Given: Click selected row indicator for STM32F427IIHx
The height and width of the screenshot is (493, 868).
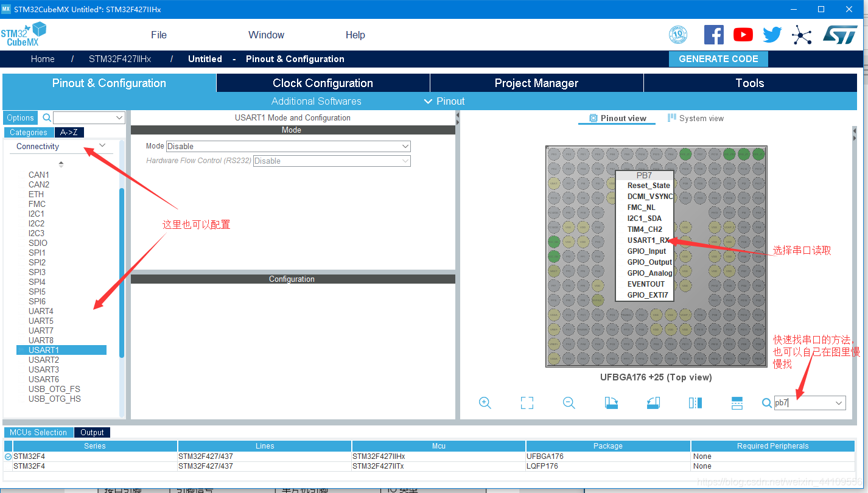Looking at the screenshot, I should [8, 456].
